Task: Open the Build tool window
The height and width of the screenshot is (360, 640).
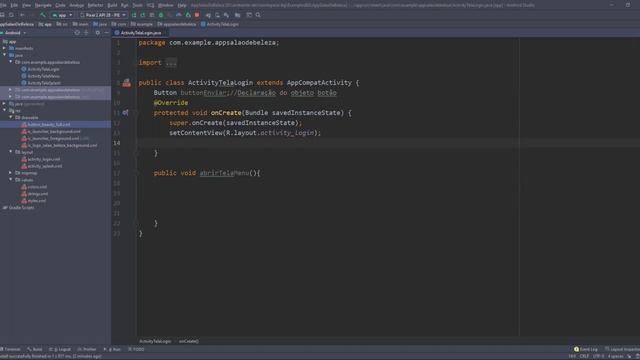Action: coord(35,349)
